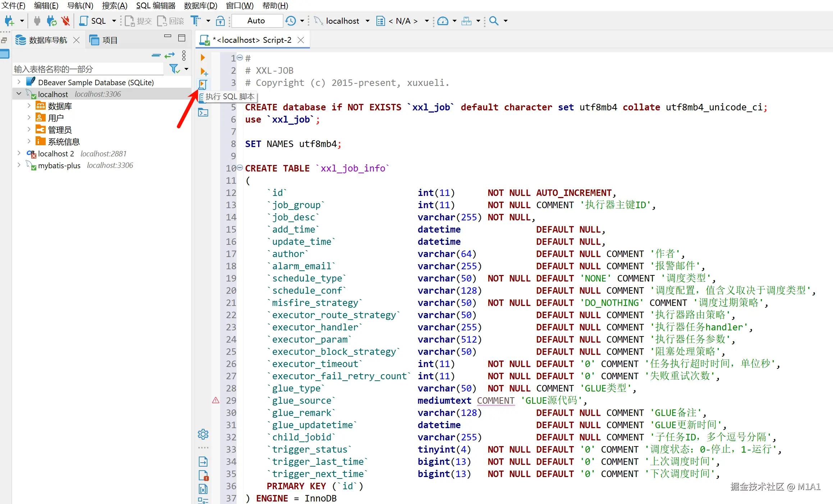Viewport: 833px width, 504px height.
Task: Click the execute SQL statement arrow icon
Action: tap(202, 58)
